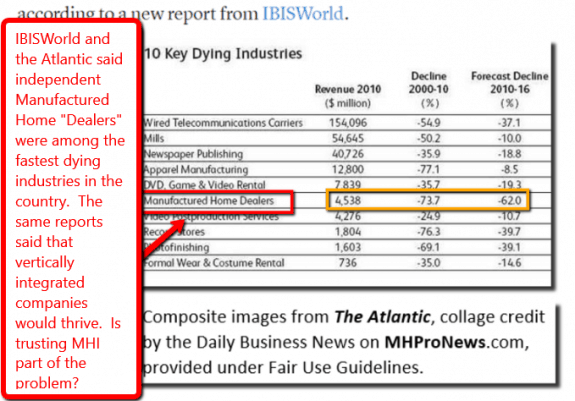Select 'Wired Telecommunications Carriers' row label

223,123
